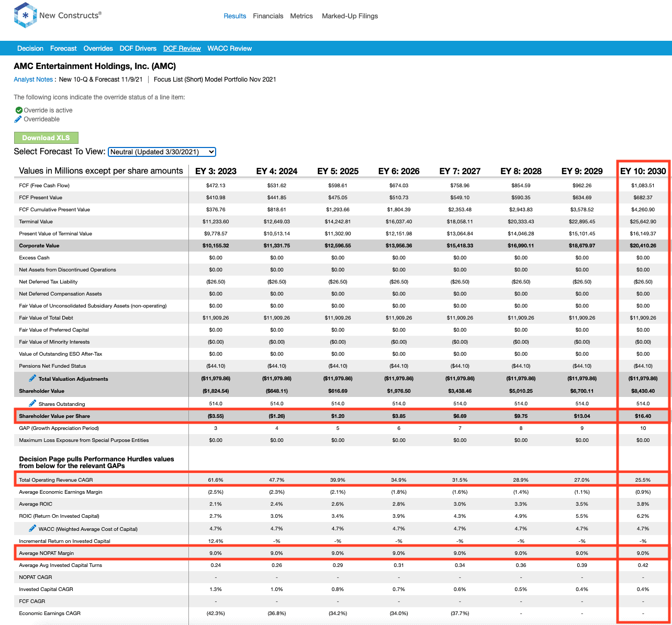Screen dimensions: 672x625
Task: Click the $4,260.90 cumulative present value cell
Action: (x=643, y=209)
